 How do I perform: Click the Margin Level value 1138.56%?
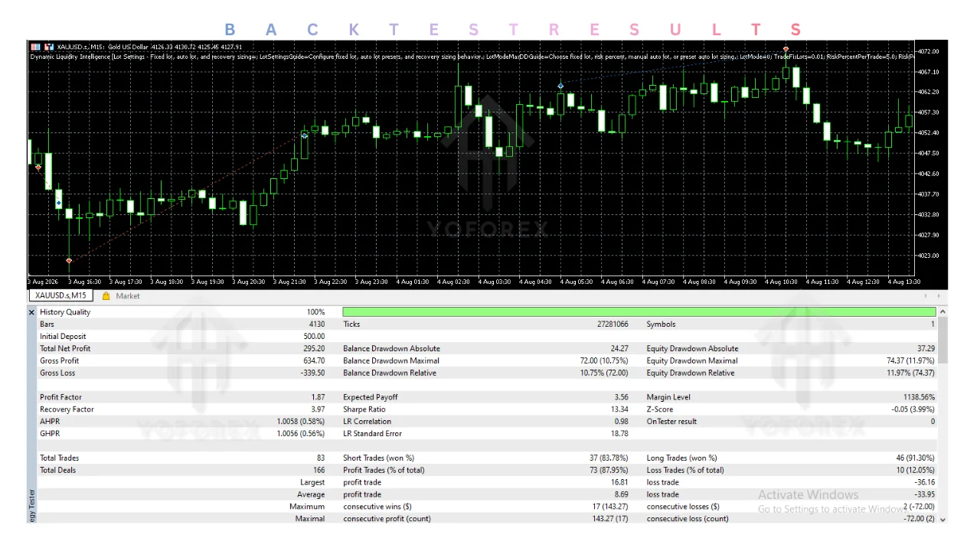tap(919, 397)
